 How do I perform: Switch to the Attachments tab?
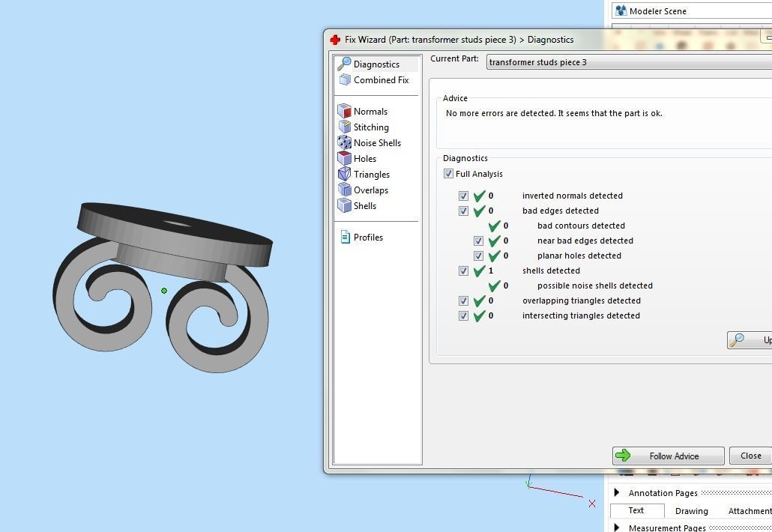pos(750,511)
